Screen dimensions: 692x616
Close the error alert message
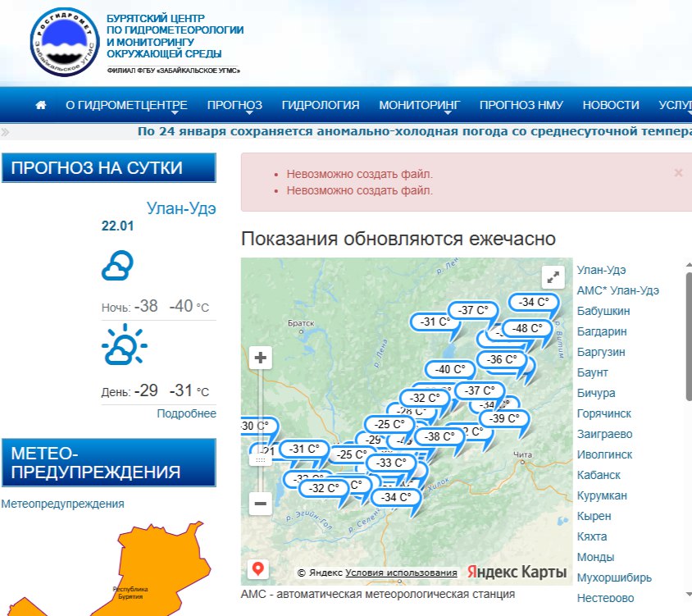[678, 173]
